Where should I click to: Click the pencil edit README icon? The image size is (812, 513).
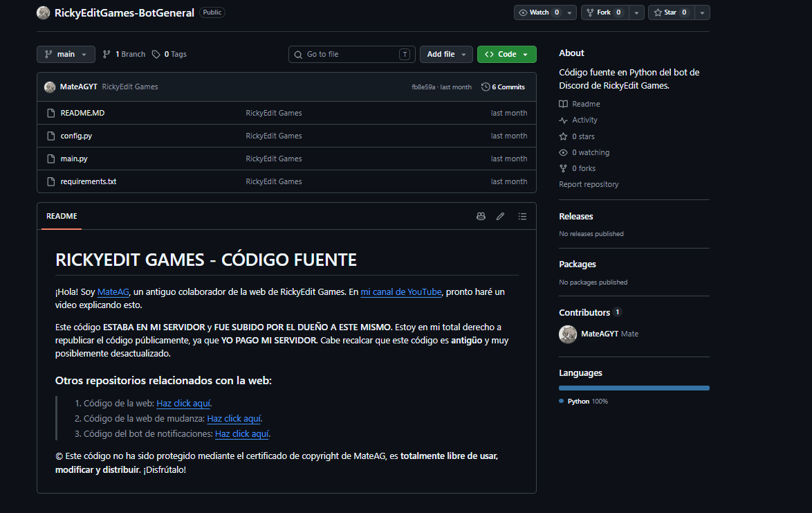coord(500,216)
